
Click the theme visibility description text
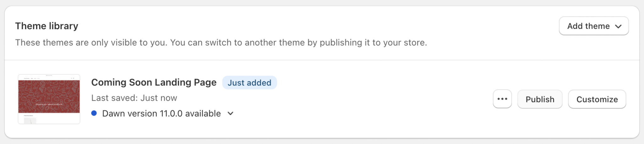click(x=221, y=42)
